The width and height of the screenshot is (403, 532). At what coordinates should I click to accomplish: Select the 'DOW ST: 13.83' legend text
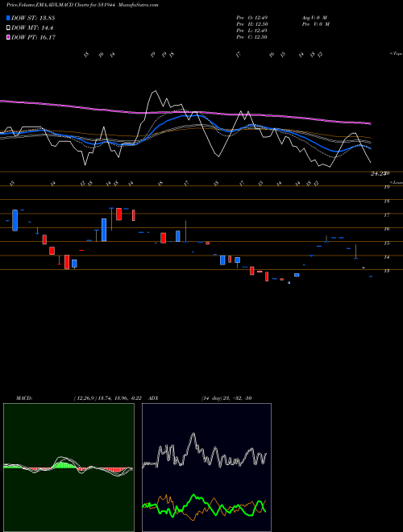click(33, 18)
